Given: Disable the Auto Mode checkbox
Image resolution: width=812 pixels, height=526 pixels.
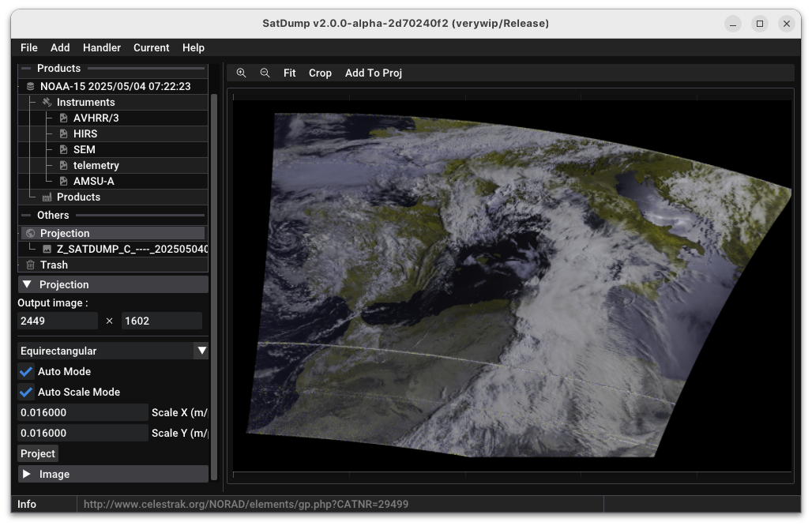Looking at the screenshot, I should tap(26, 371).
